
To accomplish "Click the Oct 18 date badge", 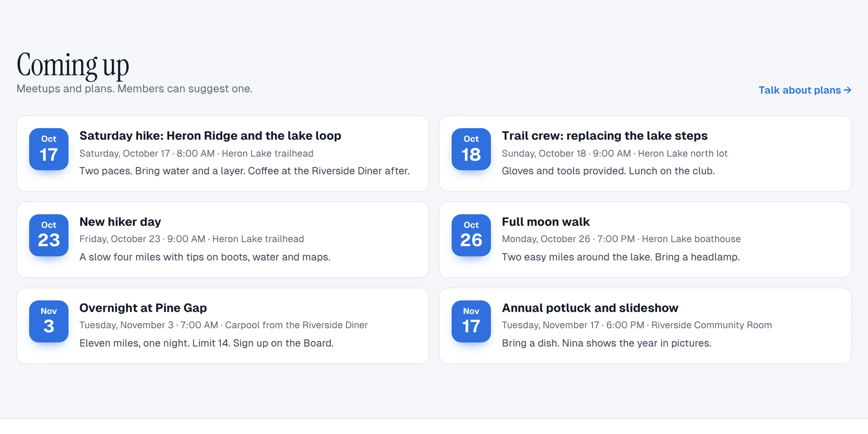I will (471, 149).
